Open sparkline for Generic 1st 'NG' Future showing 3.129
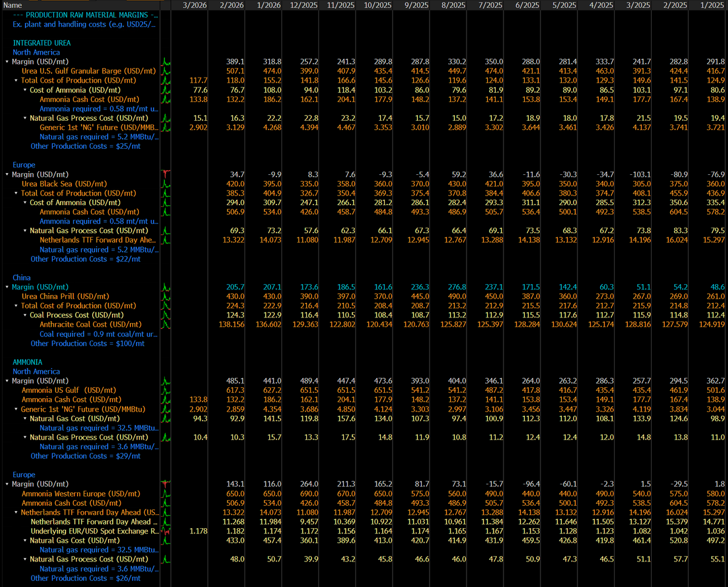Screen dimensions: 728x587 pos(166,127)
